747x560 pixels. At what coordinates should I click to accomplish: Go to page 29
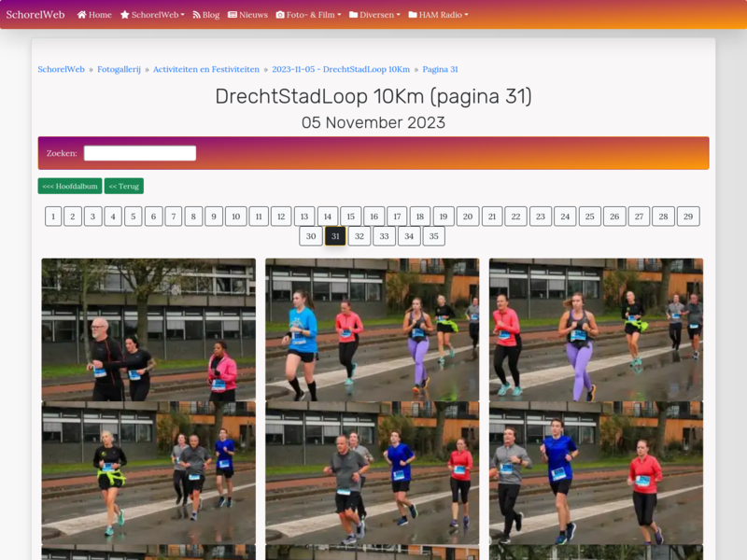click(x=688, y=217)
